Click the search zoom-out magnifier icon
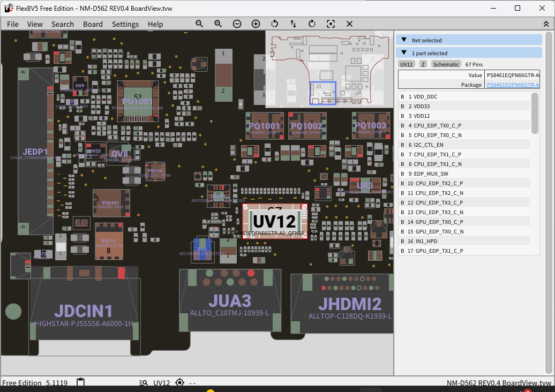 tap(199, 24)
